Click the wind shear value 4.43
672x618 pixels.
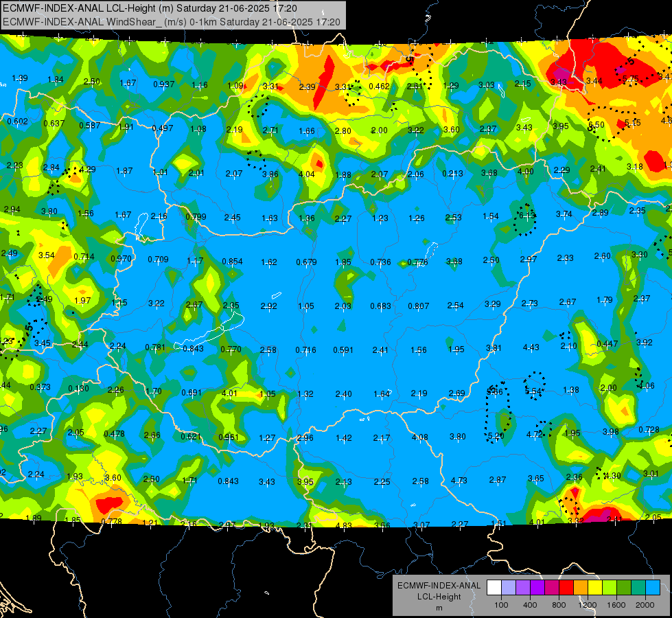click(x=531, y=347)
